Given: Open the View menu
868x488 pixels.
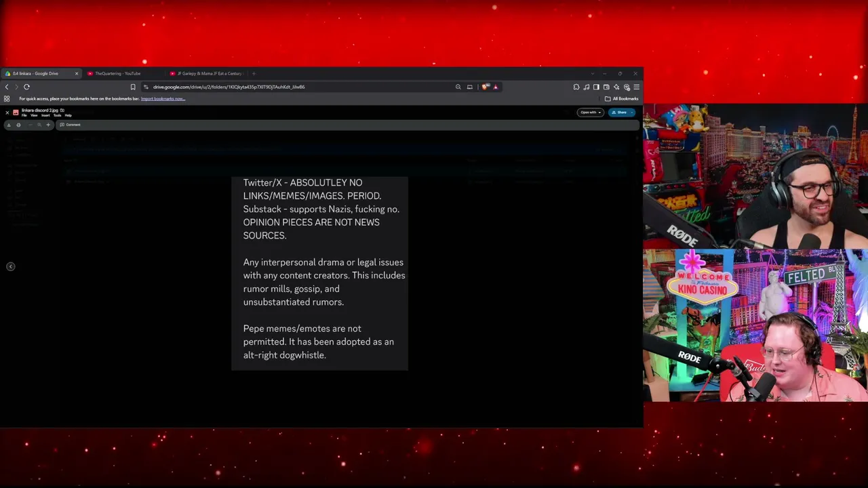Looking at the screenshot, I should click(x=34, y=116).
